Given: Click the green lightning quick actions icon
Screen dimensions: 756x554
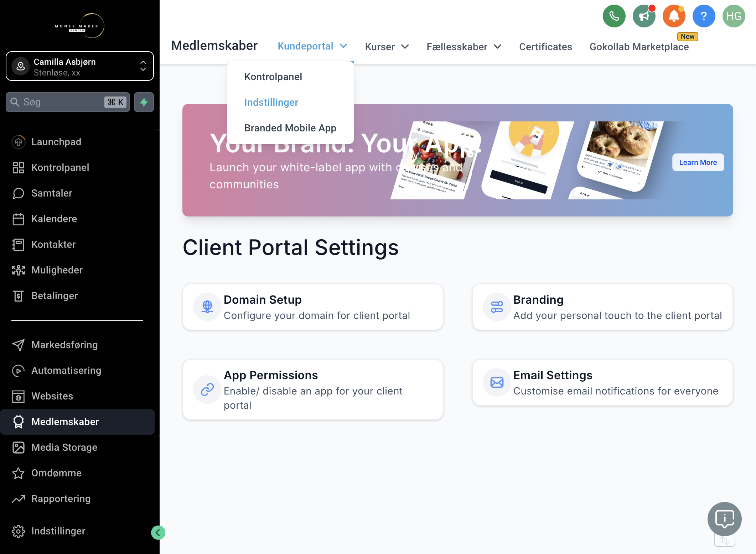Looking at the screenshot, I should [144, 102].
